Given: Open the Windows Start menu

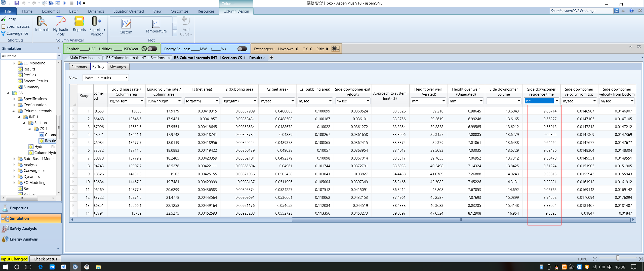Looking at the screenshot, I should coord(5,267).
